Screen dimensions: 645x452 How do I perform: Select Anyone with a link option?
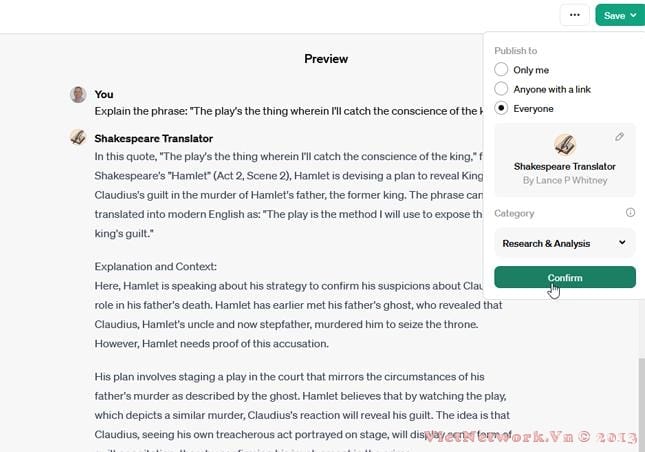tap(501, 89)
